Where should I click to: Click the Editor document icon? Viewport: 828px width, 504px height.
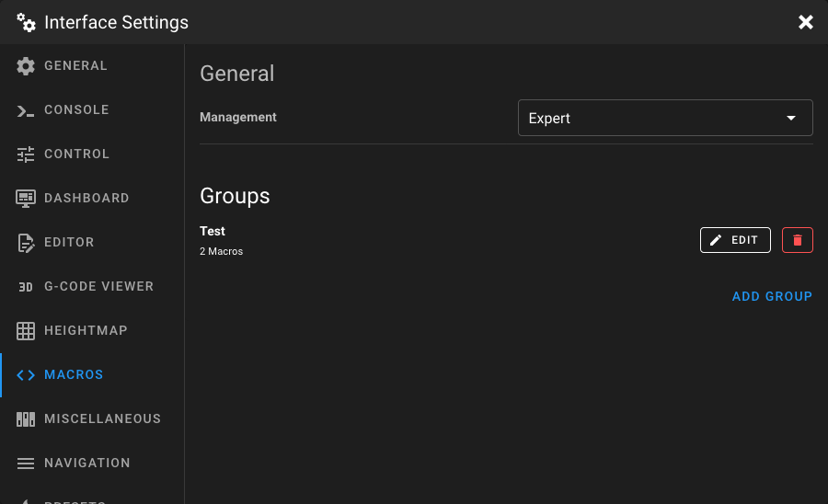pyautogui.click(x=26, y=243)
